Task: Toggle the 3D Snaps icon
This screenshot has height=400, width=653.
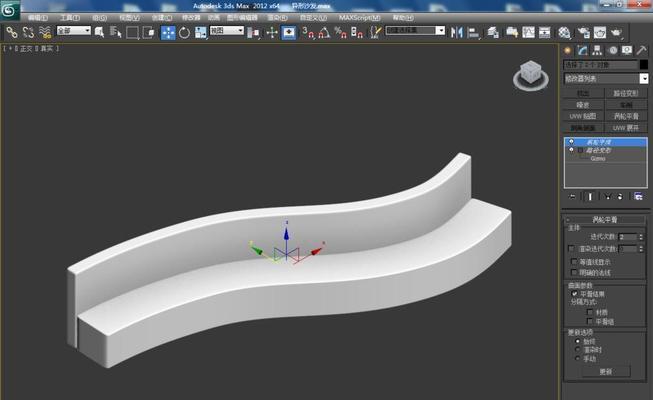Action: point(307,32)
